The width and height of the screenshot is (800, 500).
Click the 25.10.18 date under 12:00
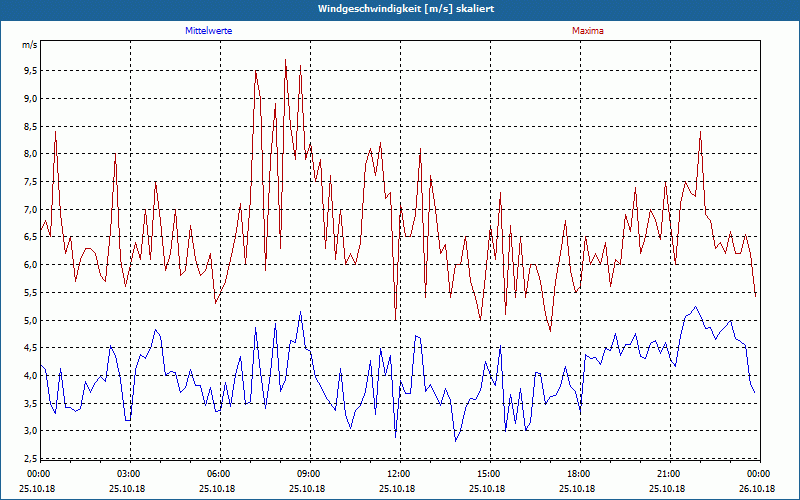[x=397, y=488]
